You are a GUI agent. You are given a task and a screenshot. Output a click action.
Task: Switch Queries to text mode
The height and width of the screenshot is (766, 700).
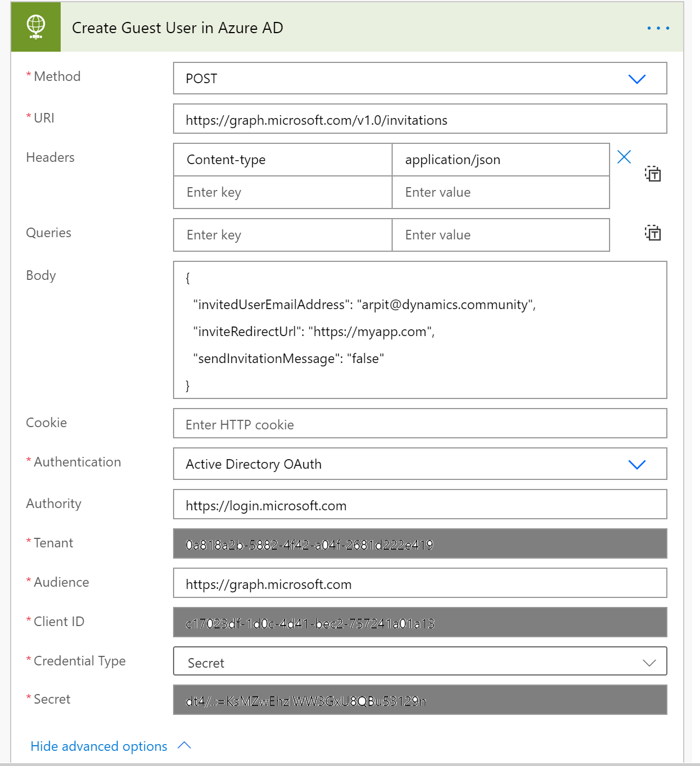pyautogui.click(x=653, y=233)
